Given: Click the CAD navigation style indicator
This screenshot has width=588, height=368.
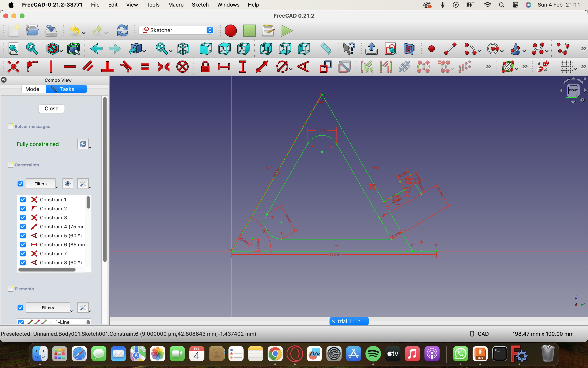Looking at the screenshot, I should click(480, 334).
